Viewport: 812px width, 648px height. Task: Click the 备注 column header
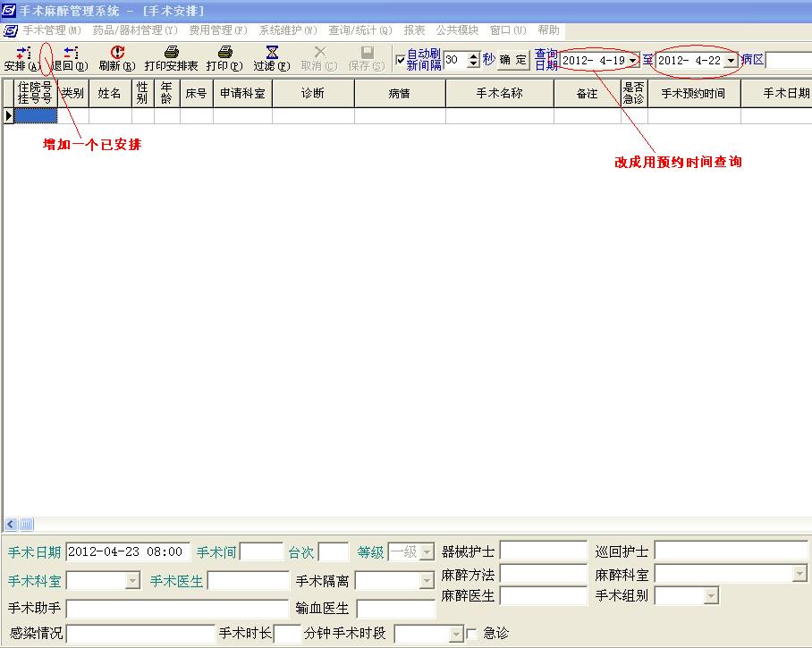click(x=587, y=93)
